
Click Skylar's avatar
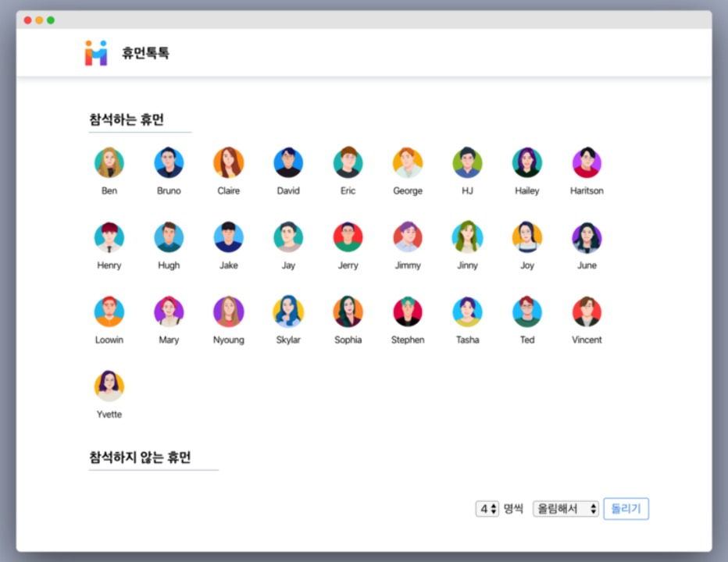[x=288, y=312]
